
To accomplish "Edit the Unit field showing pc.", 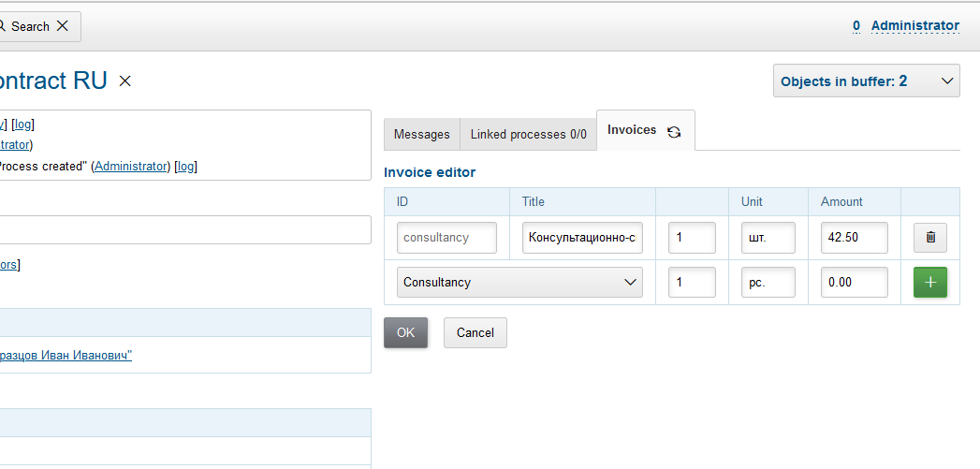I will coord(768,283).
